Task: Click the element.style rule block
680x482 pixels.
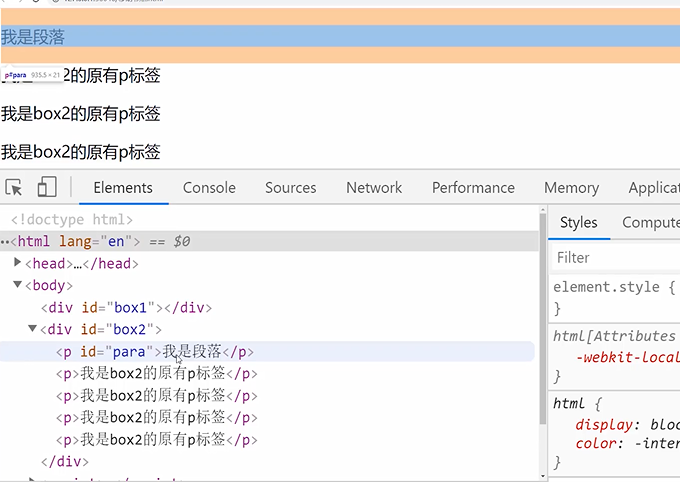Action: pyautogui.click(x=610, y=297)
